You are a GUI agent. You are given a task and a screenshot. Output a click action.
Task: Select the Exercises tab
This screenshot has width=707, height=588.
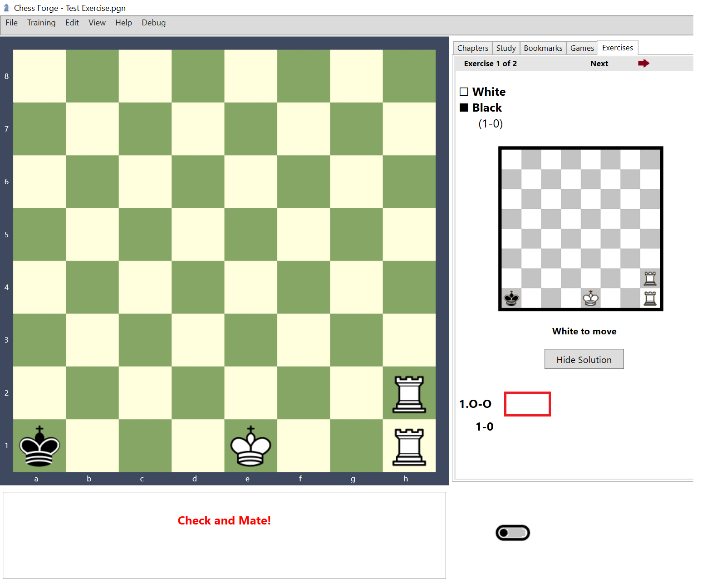coord(618,48)
